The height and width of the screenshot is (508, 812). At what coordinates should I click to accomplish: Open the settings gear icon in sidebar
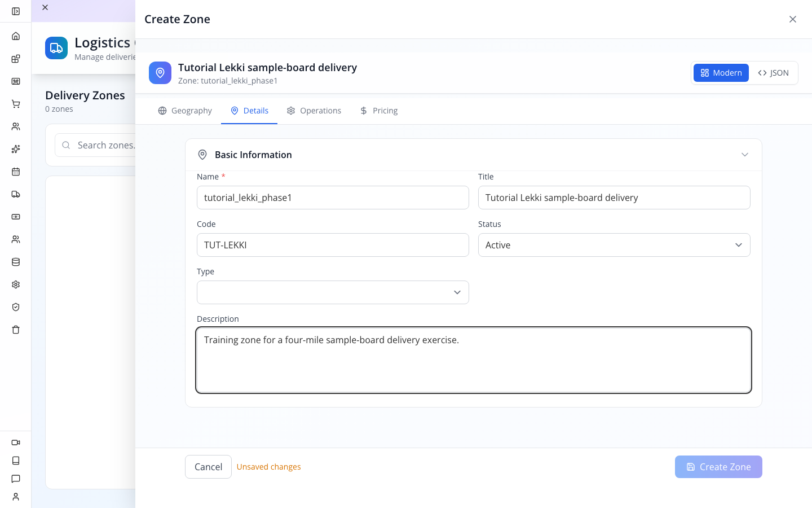point(16,284)
